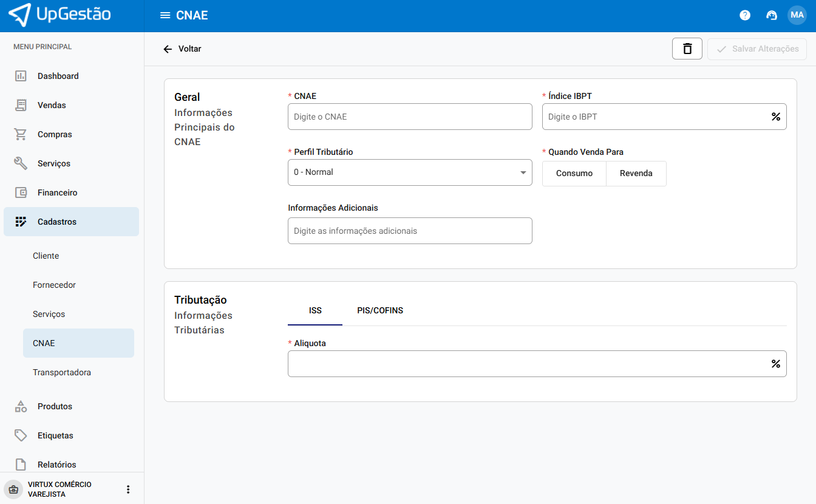
Task: Expand the Perfil Tributário dropdown
Action: pos(410,172)
